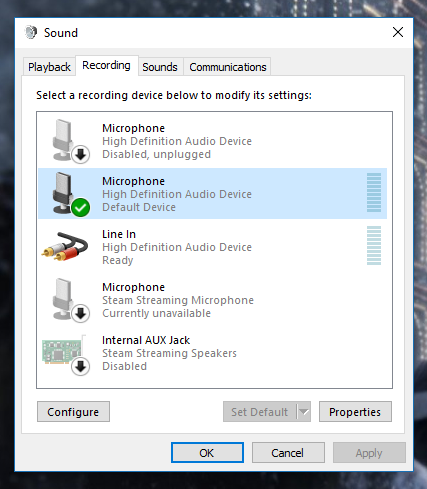The height and width of the screenshot is (489, 427).
Task: Close the Sound dialog window
Action: point(398,32)
